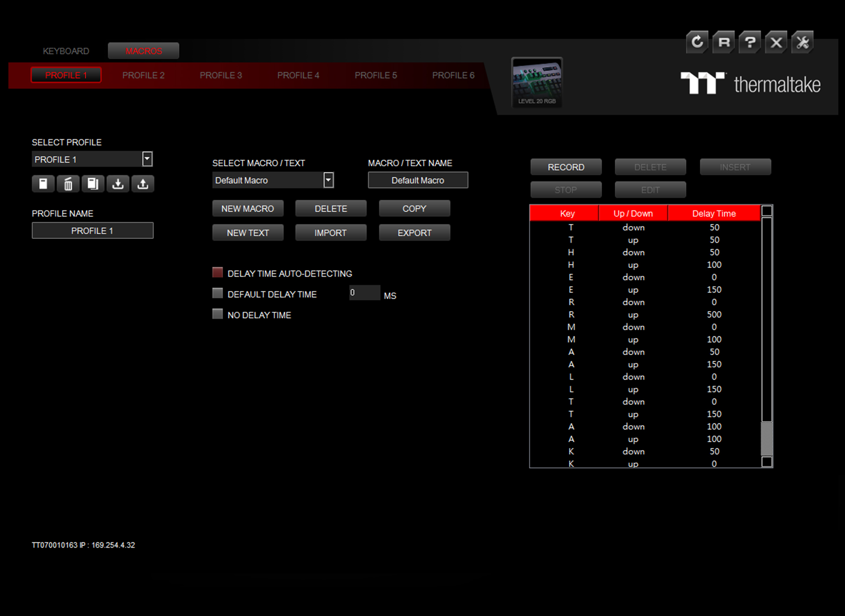Click the Insert button

point(735,167)
